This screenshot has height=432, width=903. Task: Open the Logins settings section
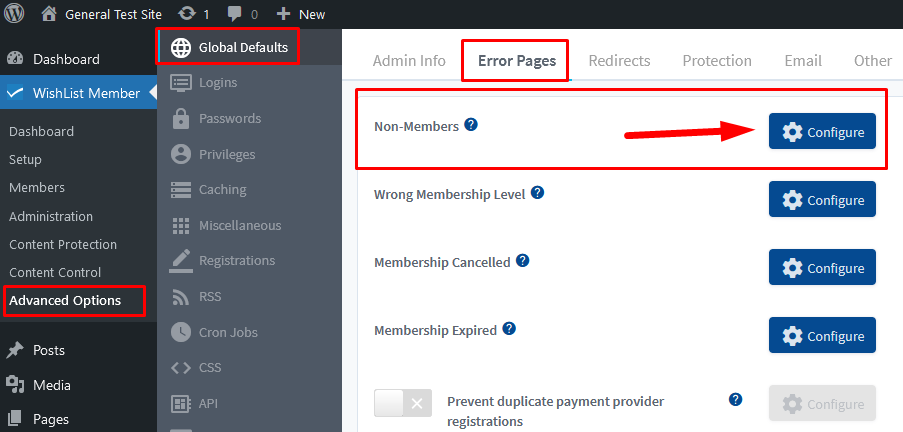click(249, 82)
